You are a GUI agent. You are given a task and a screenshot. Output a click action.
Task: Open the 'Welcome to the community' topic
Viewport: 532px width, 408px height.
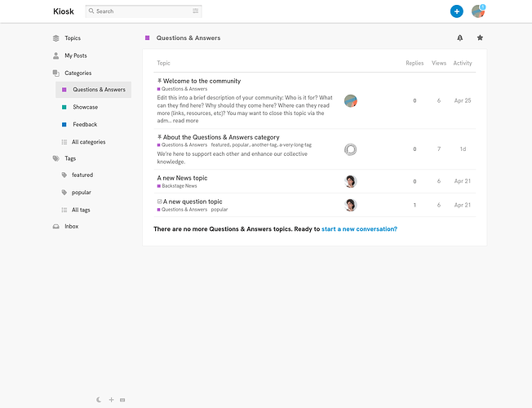coord(202,81)
